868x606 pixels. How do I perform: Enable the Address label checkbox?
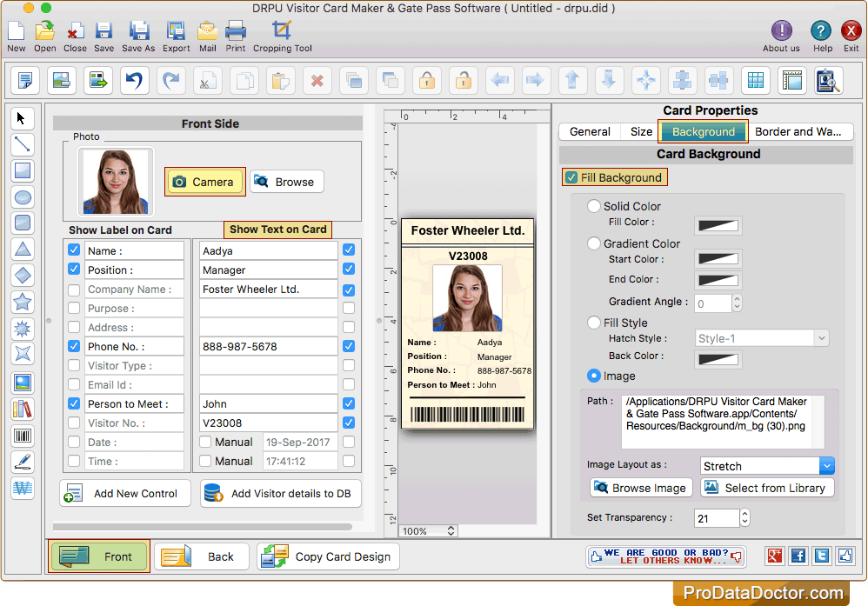(74, 328)
